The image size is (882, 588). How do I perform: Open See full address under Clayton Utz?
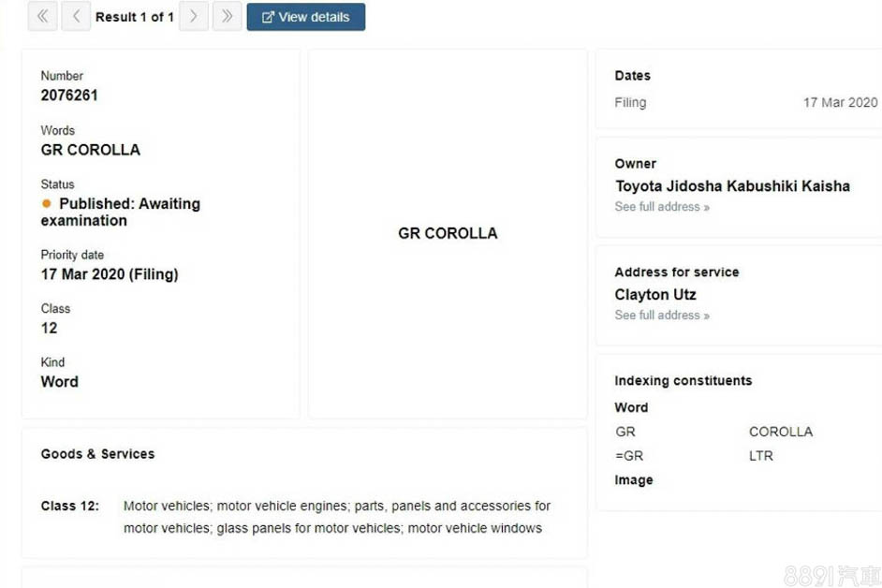tap(662, 316)
